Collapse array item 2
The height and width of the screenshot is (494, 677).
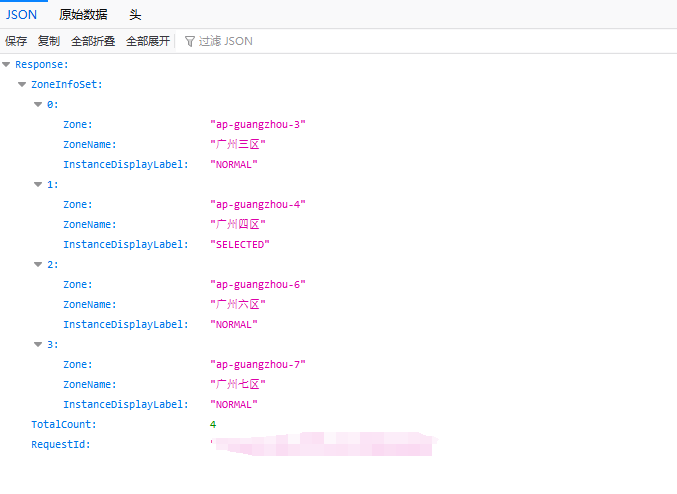click(x=38, y=265)
